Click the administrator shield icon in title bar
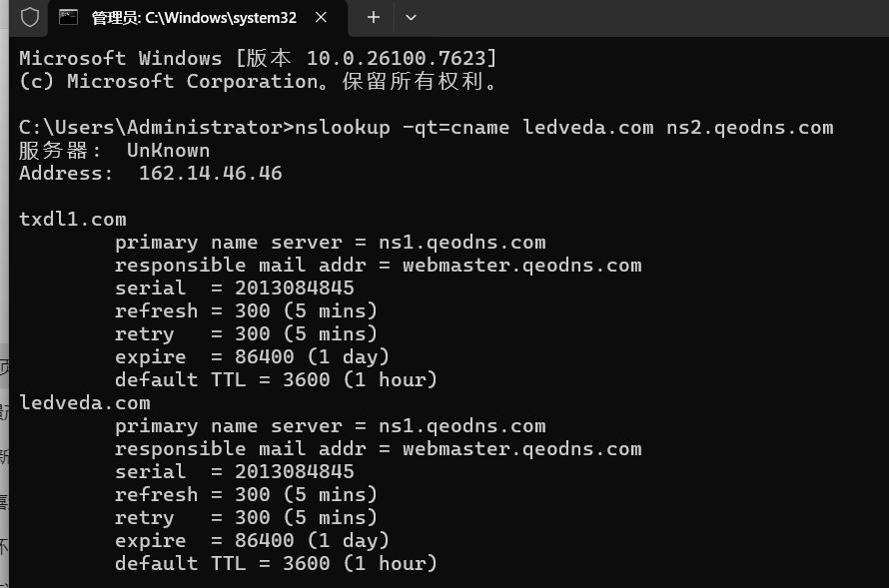The height and width of the screenshot is (588, 889). click(x=30, y=17)
